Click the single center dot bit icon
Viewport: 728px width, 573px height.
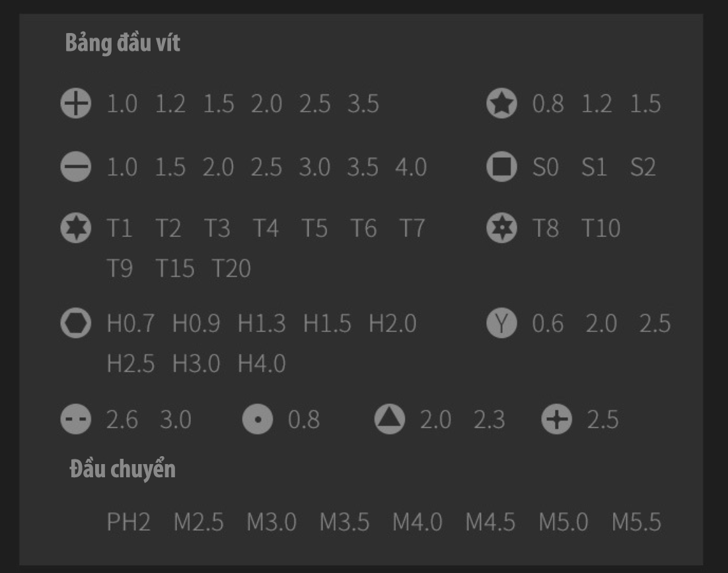click(258, 419)
